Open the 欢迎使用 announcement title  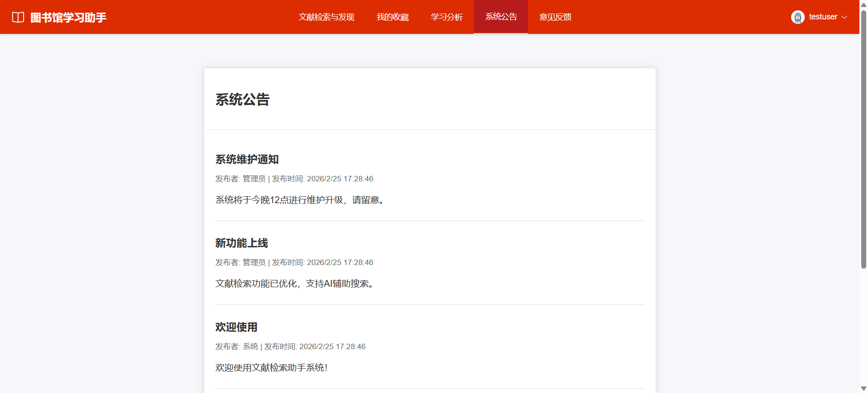click(x=236, y=327)
